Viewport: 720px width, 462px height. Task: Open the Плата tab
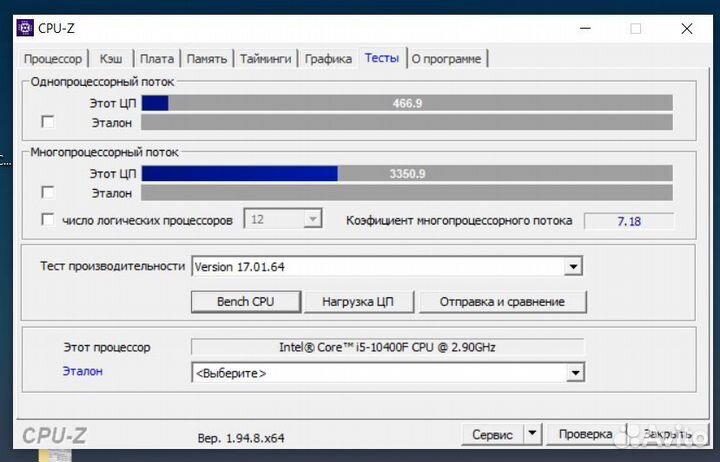click(157, 59)
